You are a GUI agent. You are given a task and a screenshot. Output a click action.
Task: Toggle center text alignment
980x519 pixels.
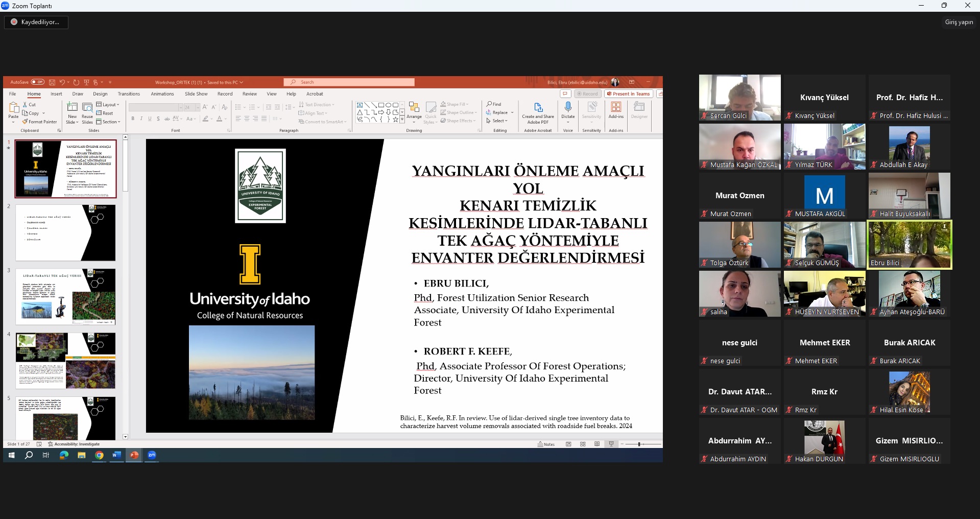pyautogui.click(x=247, y=119)
